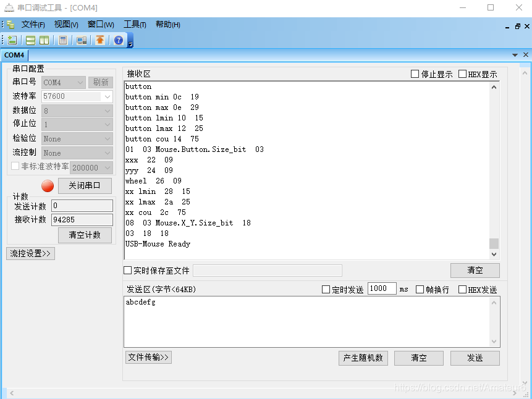Click the 发送 send button
Screen dimensions: 532x399
(475, 358)
